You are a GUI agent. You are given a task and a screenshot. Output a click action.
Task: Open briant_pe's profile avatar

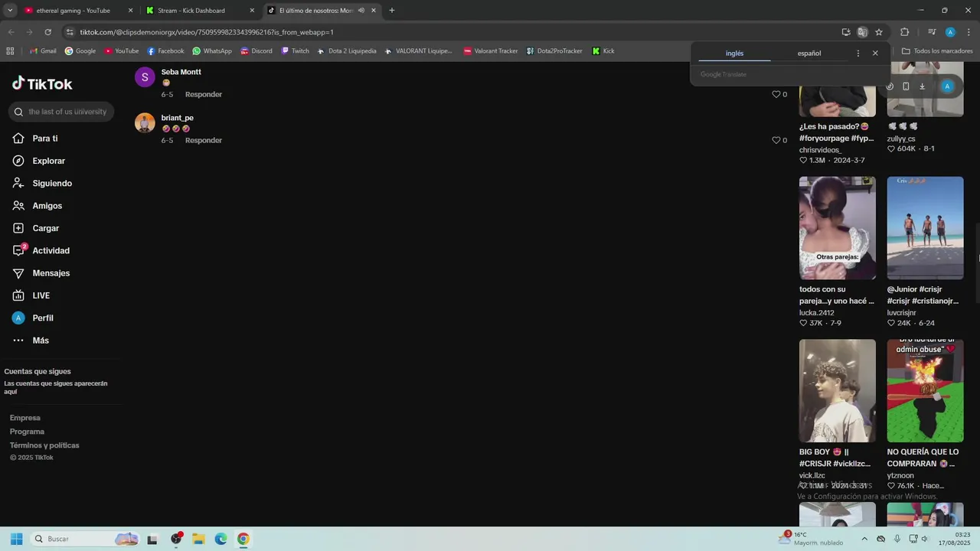click(145, 122)
